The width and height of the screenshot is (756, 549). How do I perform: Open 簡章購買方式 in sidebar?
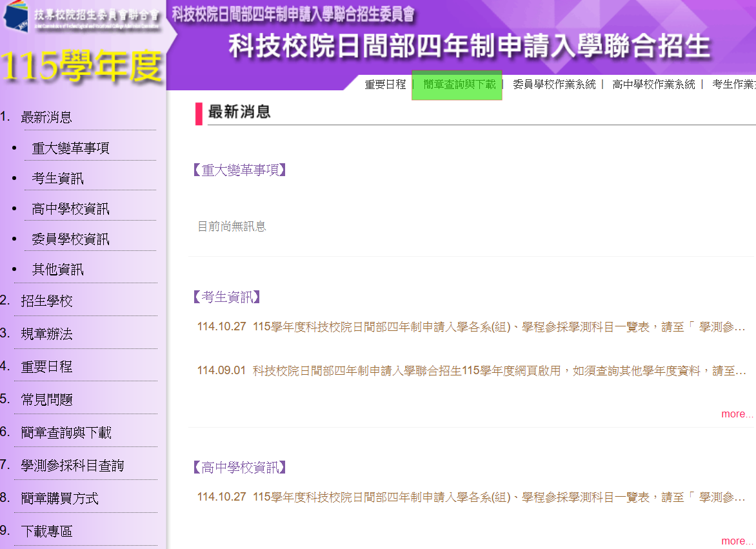point(59,499)
